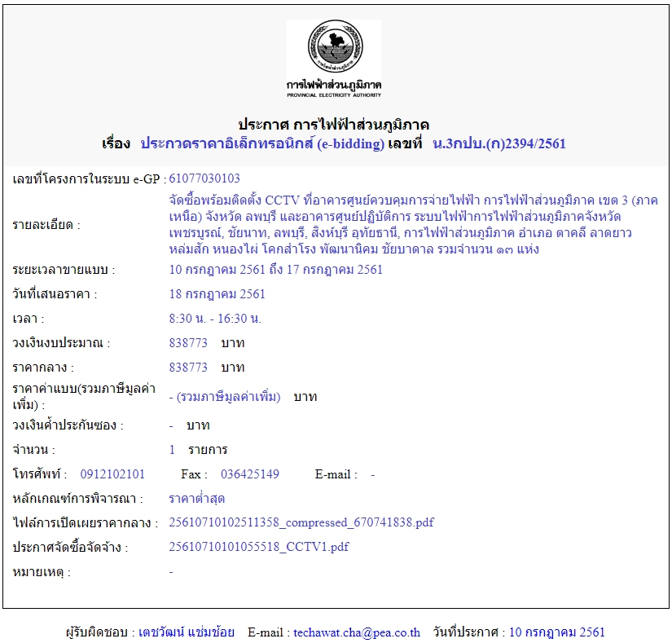The image size is (672, 643).
Task: Click the 838773 value beside ราคากลาง
Action: (188, 368)
